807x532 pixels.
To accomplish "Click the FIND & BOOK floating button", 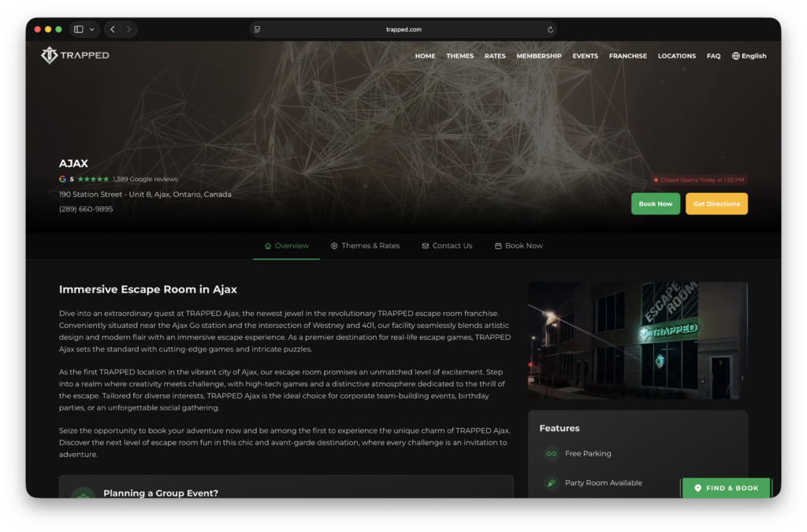I will (726, 488).
